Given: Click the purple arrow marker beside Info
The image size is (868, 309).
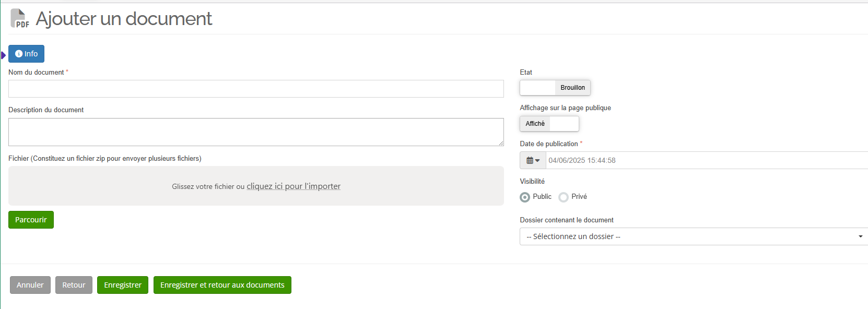Looking at the screenshot, I should point(3,55).
